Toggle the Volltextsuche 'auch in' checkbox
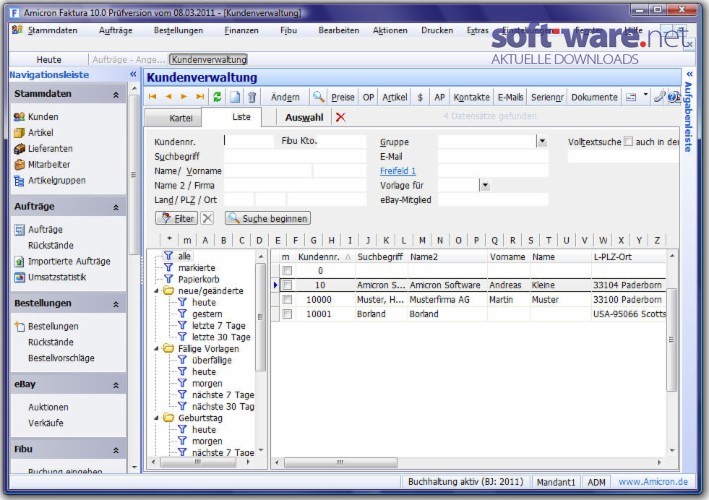709x500 pixels. pos(629,142)
